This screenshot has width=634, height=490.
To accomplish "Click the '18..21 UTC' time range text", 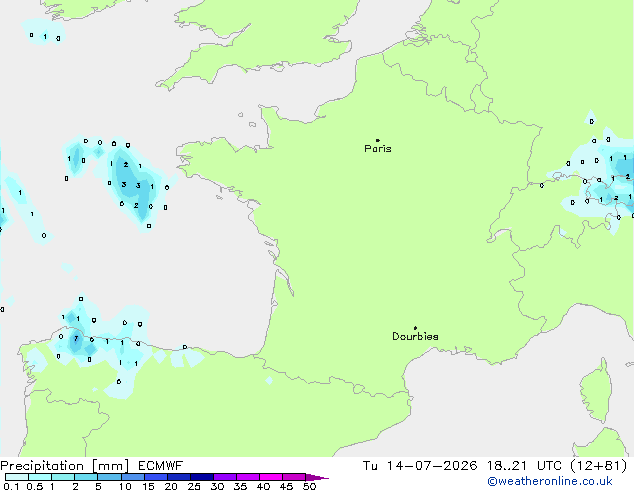I will click(524, 466).
